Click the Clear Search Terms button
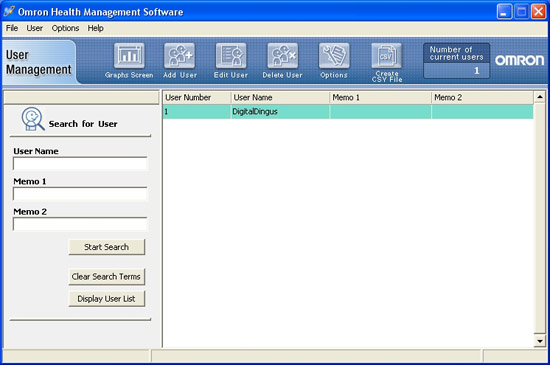The width and height of the screenshot is (550, 365). point(107,277)
